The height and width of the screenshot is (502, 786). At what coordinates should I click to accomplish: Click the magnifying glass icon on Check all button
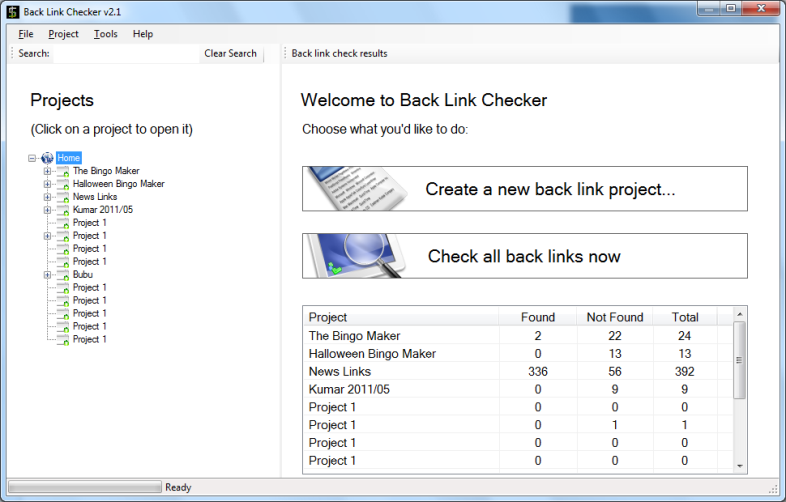(x=357, y=256)
